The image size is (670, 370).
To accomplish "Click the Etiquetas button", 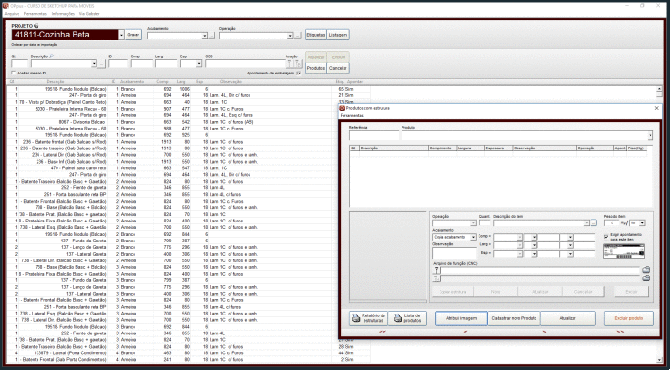I will 316,35.
